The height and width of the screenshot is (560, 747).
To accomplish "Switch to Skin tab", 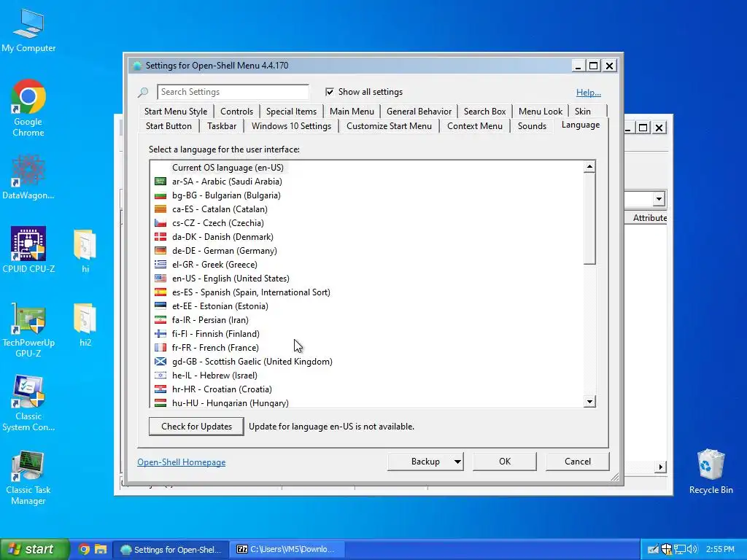I will (582, 112).
